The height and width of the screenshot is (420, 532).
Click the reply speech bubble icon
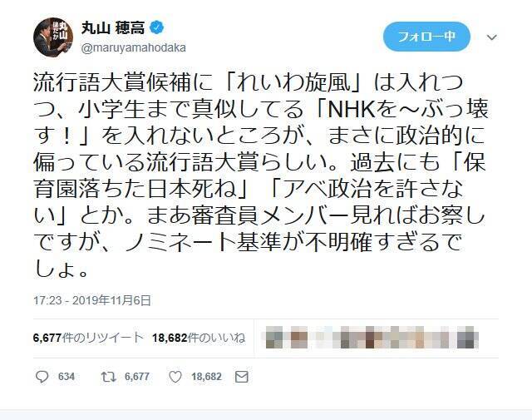point(42,377)
